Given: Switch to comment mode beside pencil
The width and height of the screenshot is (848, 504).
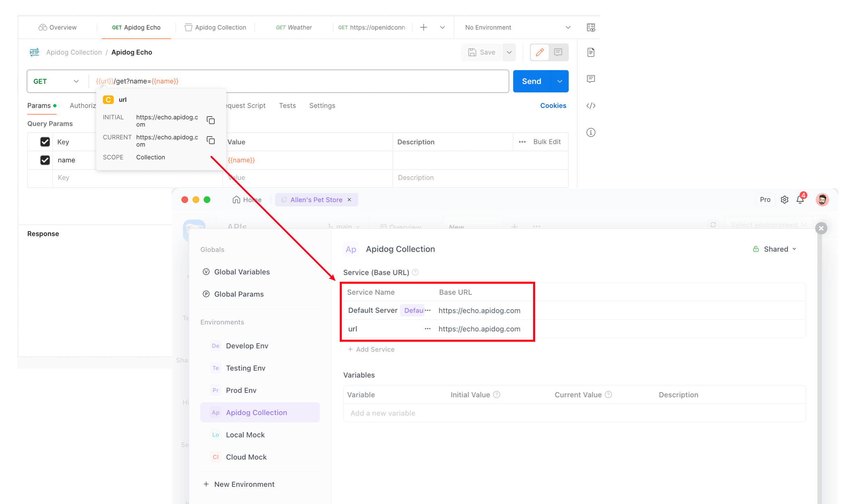Looking at the screenshot, I should pos(558,52).
